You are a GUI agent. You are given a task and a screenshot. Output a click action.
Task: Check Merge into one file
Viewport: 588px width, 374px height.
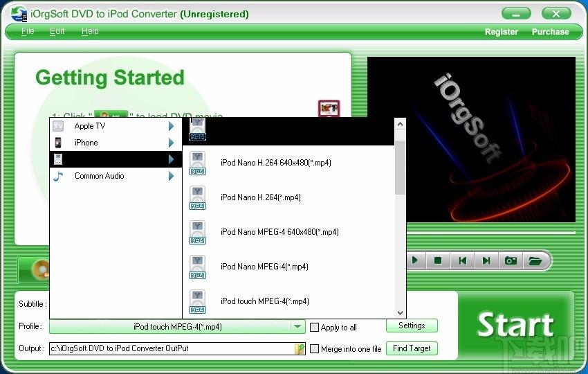[314, 349]
